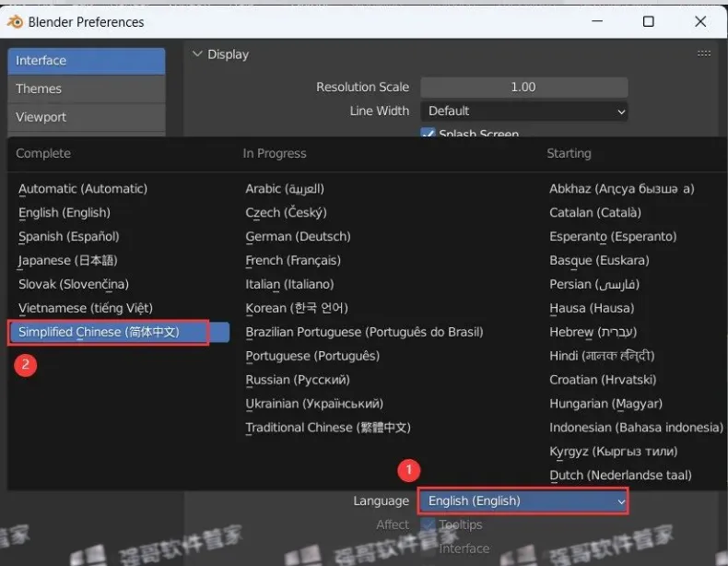Viewport: 728px width, 566px height.
Task: Select Indonesian (Bahasa indonesia) language
Action: 636,428
